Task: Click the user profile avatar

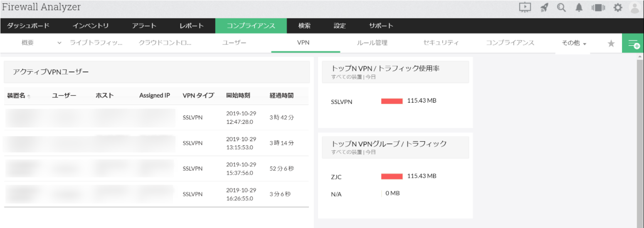Action: (x=635, y=7)
